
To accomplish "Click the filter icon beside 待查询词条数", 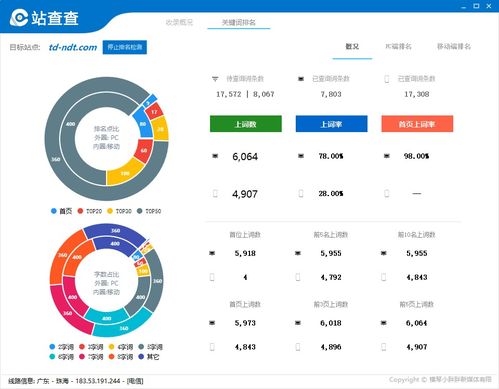I will (215, 79).
